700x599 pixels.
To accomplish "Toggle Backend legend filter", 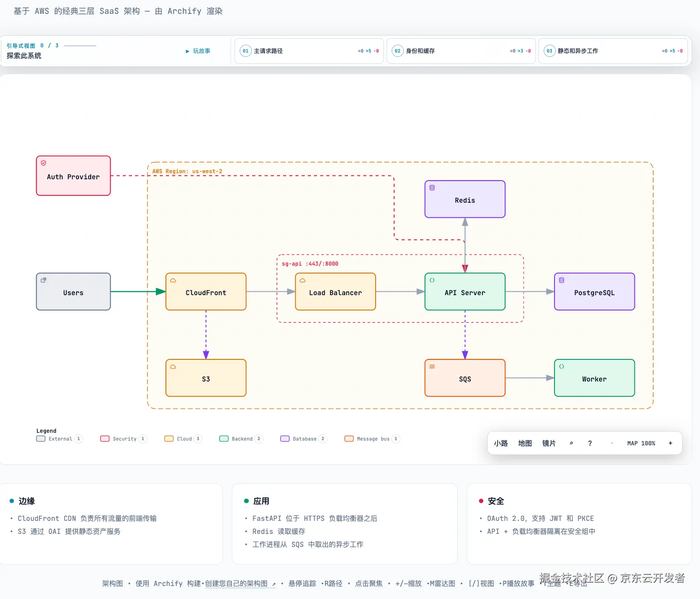I will (x=241, y=439).
